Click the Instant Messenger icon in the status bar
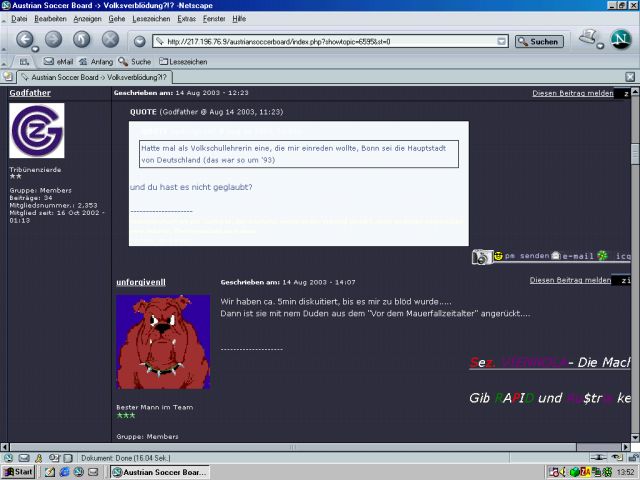The height and width of the screenshot is (480, 640). point(39,458)
